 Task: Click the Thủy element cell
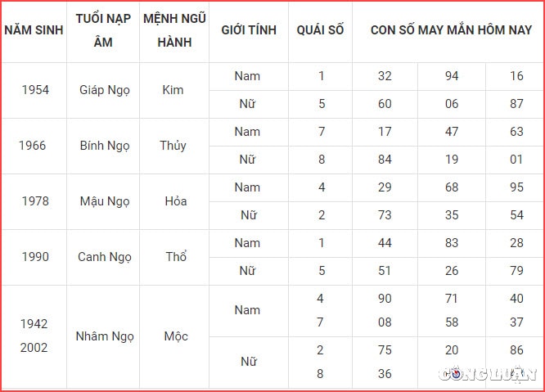click(x=173, y=146)
